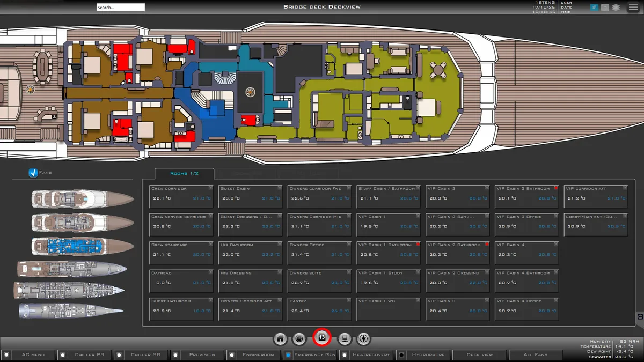Viewport: 644px width, 362px height.
Task: Type in the Search field at top left
Action: tap(121, 7)
